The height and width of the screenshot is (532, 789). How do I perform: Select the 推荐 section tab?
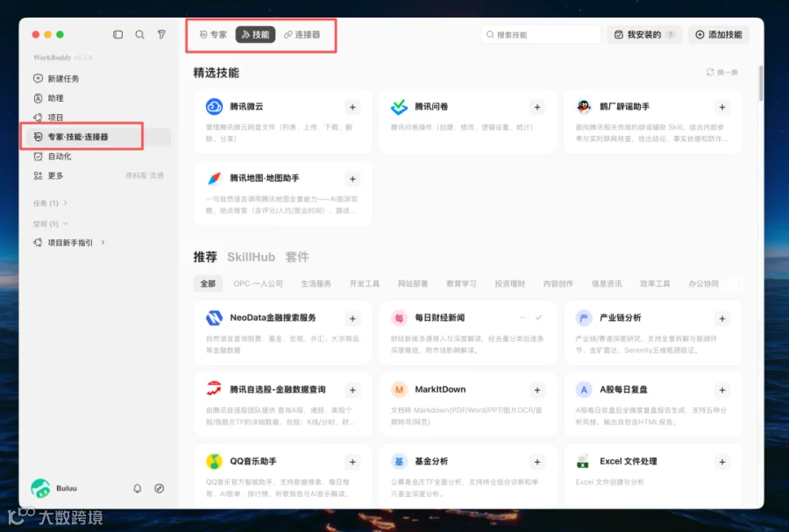pyautogui.click(x=205, y=257)
